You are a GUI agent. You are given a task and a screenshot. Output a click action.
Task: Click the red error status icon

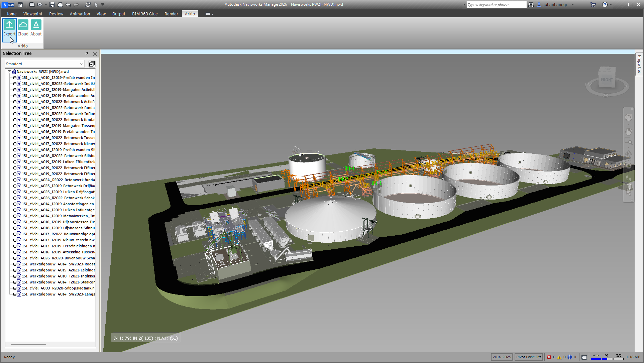549,357
